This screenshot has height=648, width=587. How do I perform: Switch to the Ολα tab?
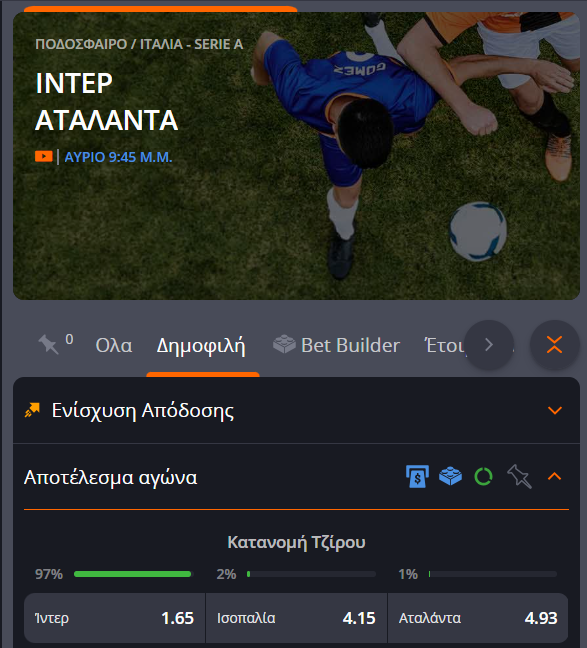(x=114, y=345)
